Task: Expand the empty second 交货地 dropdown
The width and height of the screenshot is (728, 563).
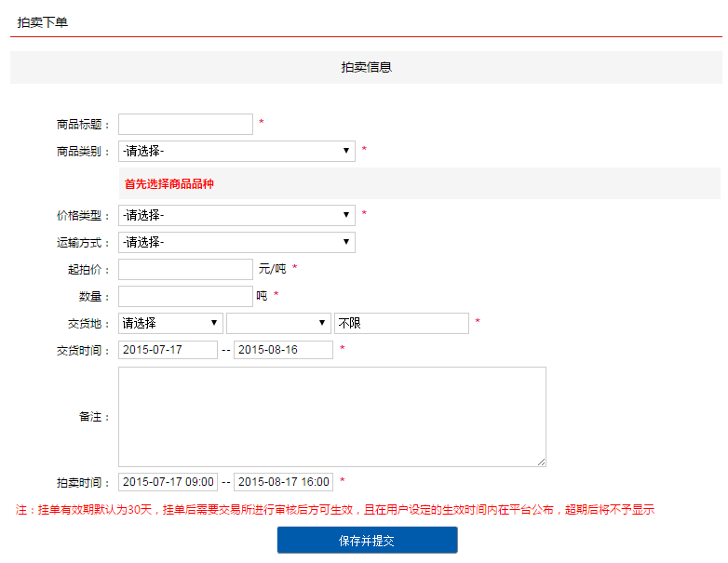Action: tap(278, 323)
